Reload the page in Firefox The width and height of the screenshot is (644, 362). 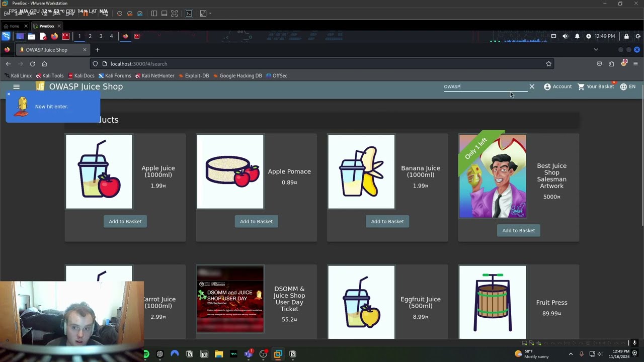coord(32,64)
